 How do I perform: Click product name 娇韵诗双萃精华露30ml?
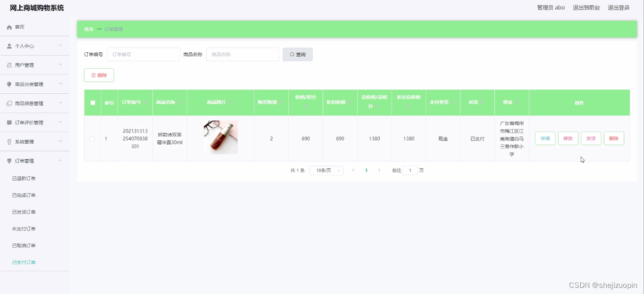click(x=170, y=139)
